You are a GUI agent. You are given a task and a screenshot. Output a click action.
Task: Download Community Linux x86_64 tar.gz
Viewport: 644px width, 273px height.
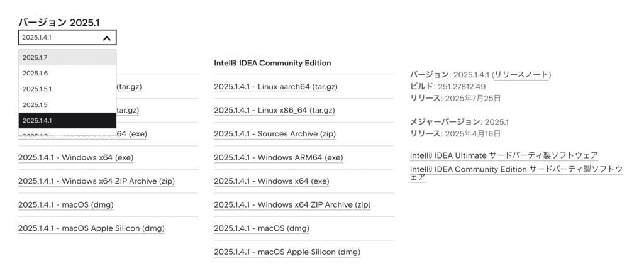tap(274, 110)
